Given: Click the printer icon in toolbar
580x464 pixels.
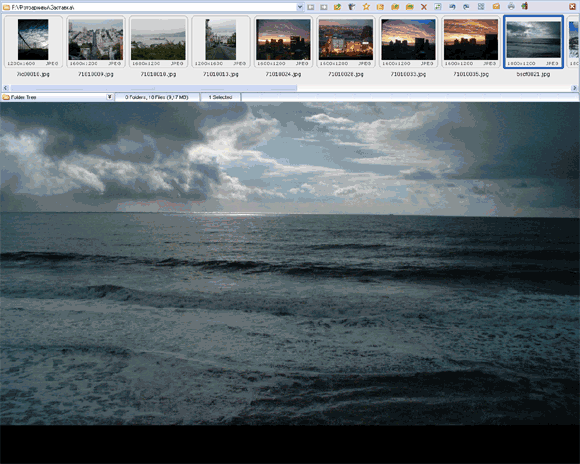Looking at the screenshot, I should (x=511, y=6).
